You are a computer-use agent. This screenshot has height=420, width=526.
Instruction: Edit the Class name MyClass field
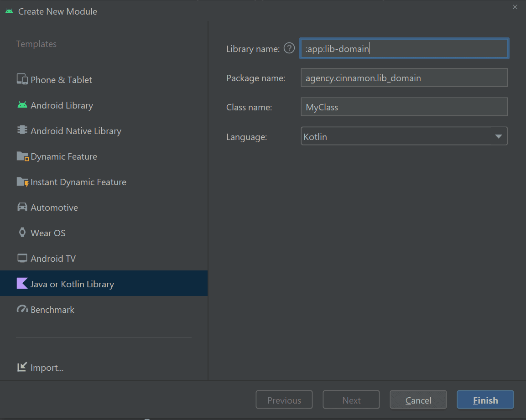[404, 107]
